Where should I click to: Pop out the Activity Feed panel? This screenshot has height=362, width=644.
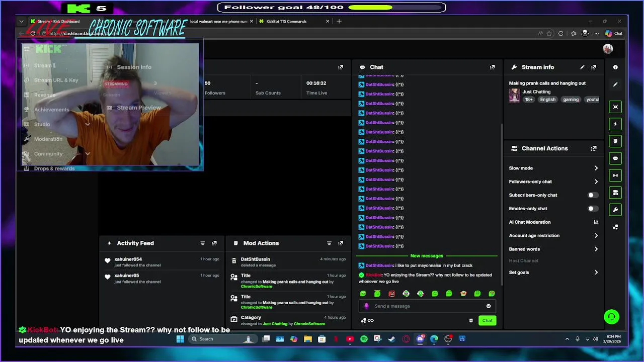click(214, 243)
